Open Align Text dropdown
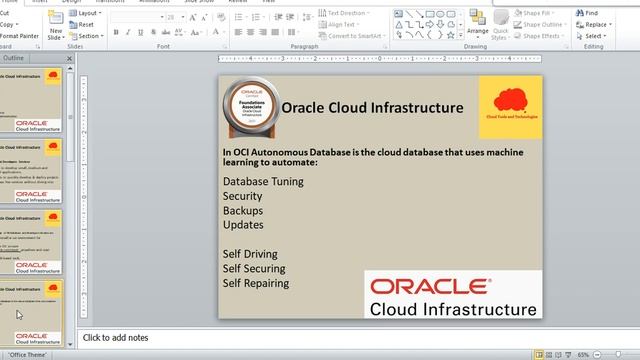 (338, 24)
